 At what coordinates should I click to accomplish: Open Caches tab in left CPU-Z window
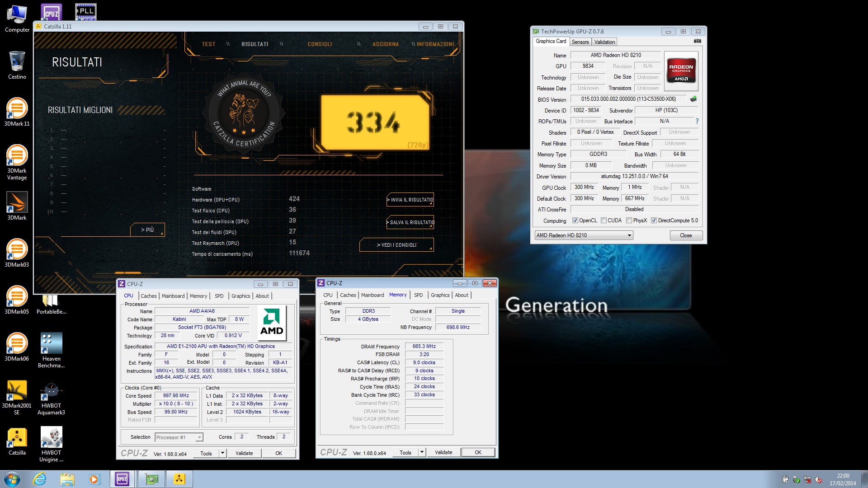coord(148,296)
